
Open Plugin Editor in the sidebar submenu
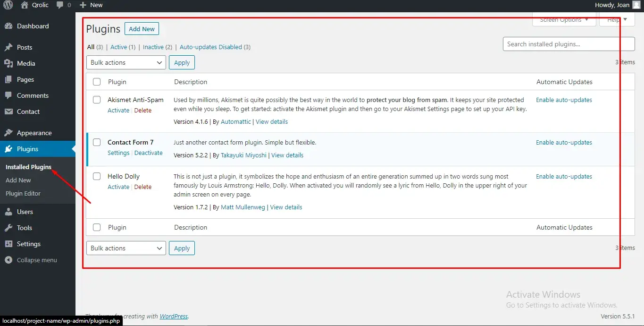click(x=23, y=193)
